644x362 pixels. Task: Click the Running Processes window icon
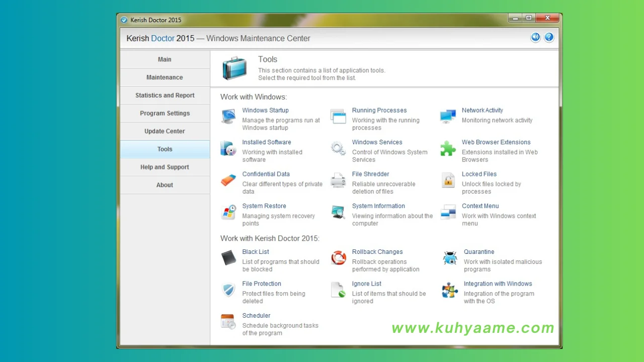(338, 116)
